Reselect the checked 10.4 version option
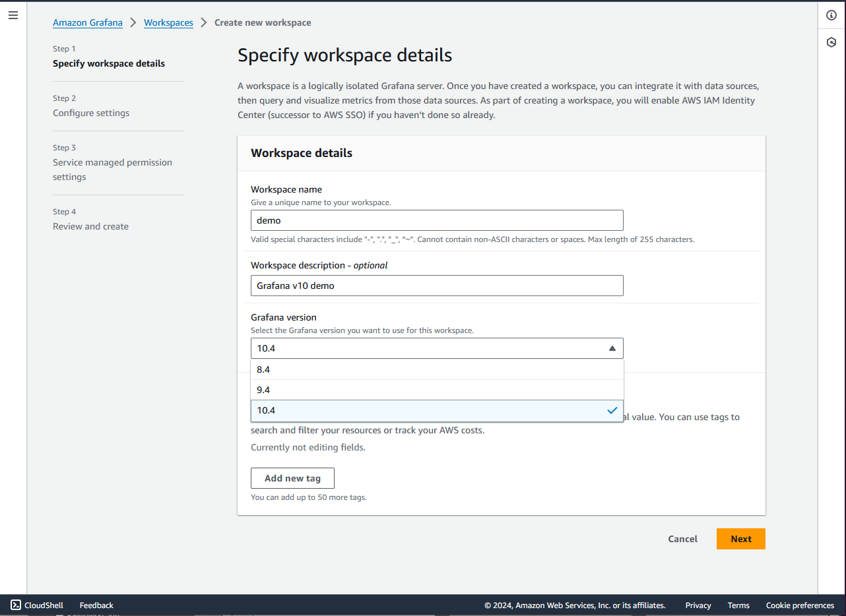This screenshot has height=616, width=846. point(437,410)
